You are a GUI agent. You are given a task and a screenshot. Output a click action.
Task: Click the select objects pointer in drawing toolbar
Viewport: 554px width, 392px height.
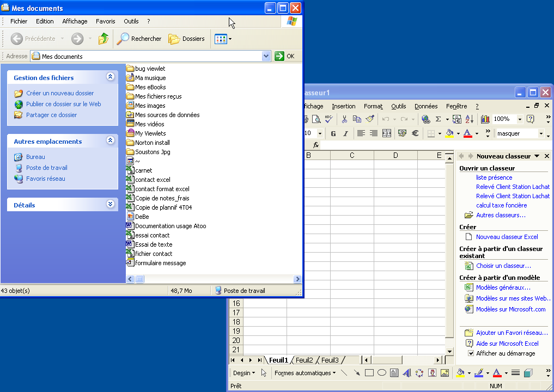pos(264,373)
